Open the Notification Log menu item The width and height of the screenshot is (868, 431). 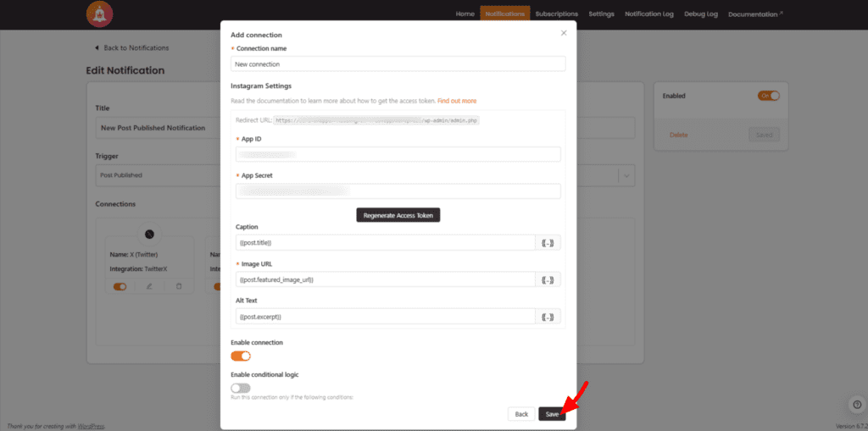(x=648, y=14)
